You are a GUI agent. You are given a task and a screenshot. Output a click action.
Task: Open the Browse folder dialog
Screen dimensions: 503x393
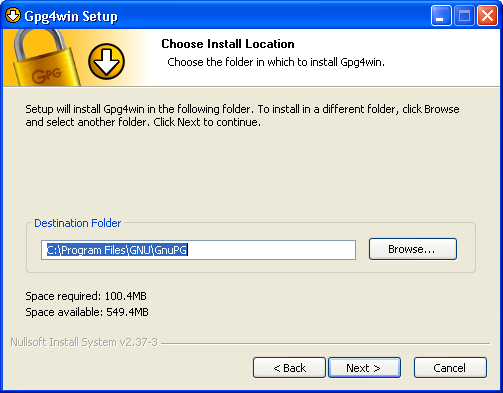(x=413, y=249)
